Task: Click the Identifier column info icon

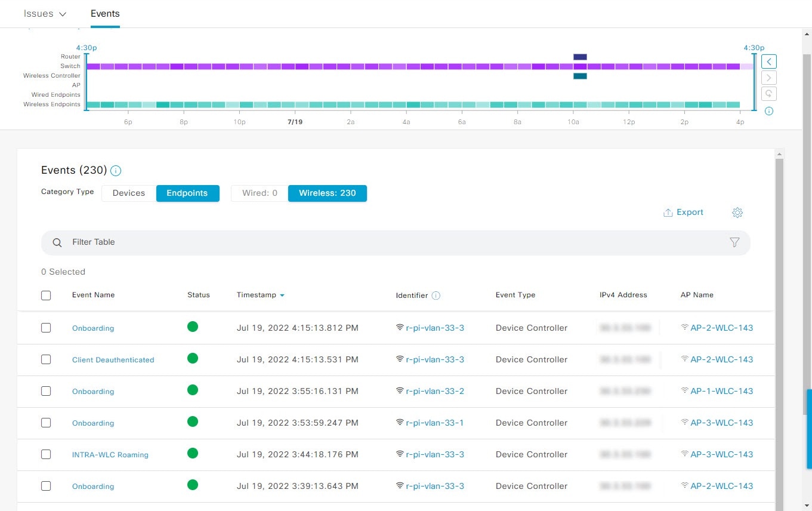Action: [436, 295]
